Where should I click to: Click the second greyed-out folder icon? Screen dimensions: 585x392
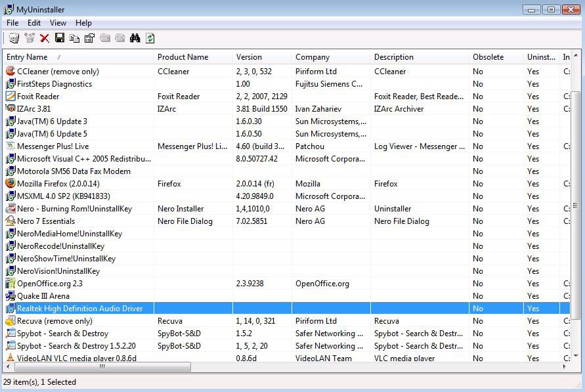[120, 38]
